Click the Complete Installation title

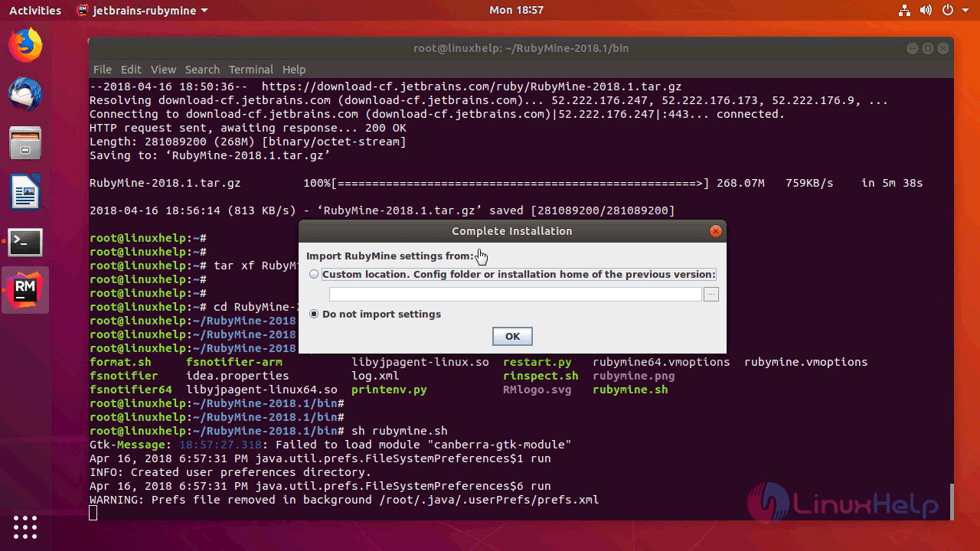[x=511, y=231]
